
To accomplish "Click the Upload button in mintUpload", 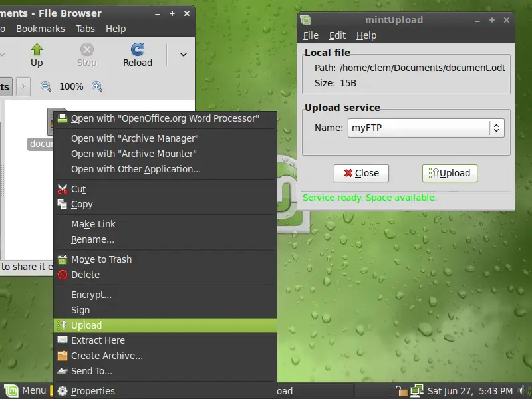I will point(450,173).
